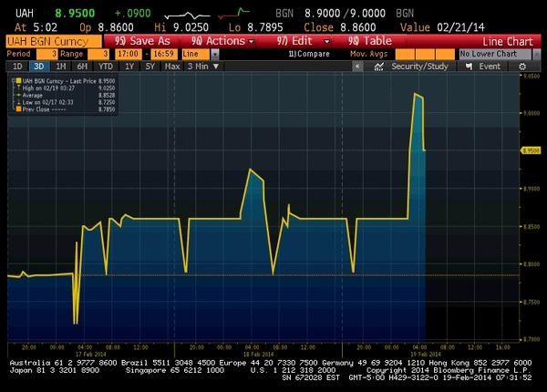Click the second Mov. Avgs field

[x=425, y=54]
